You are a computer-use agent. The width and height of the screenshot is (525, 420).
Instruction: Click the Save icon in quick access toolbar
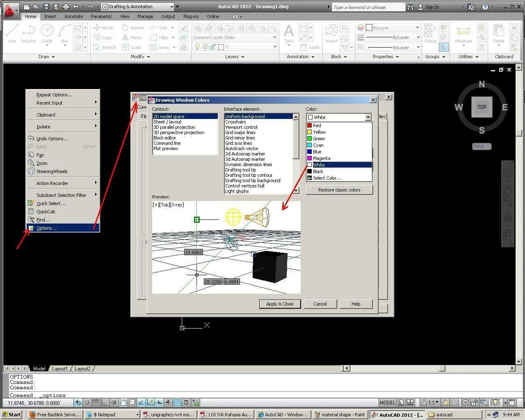(x=46, y=7)
